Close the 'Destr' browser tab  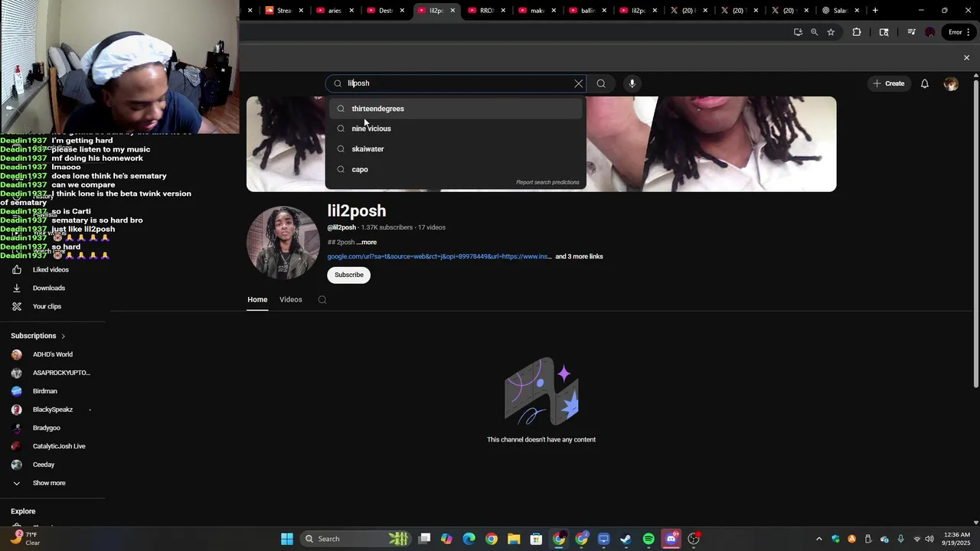coord(402,11)
